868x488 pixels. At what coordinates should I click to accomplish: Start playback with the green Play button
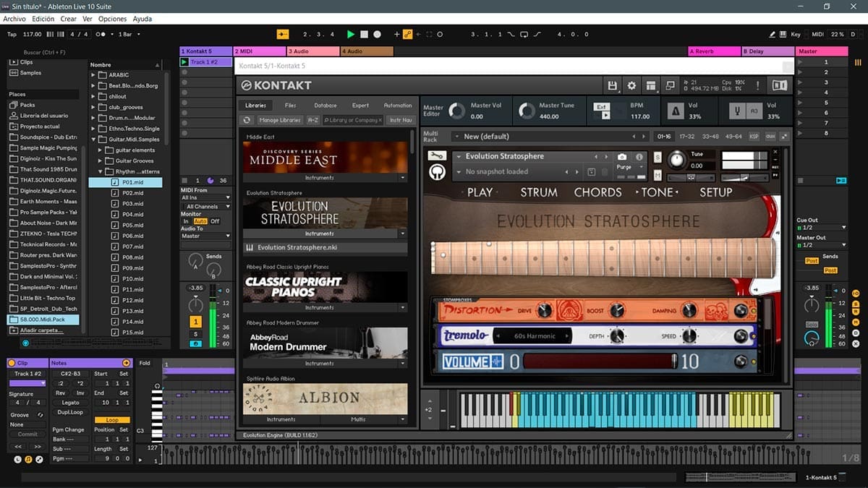pyautogui.click(x=351, y=34)
